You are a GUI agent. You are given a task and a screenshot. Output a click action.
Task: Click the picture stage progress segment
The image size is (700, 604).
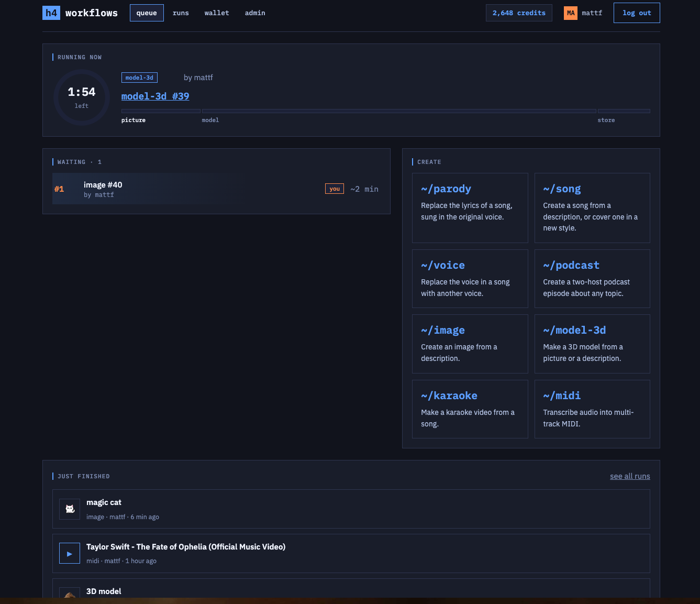click(x=161, y=111)
